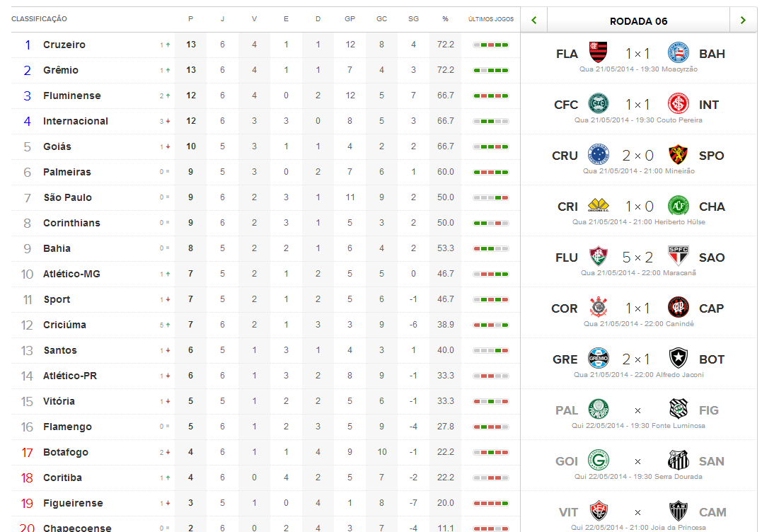Click the Corinthians crest next to COR
762x532 pixels.
599,308
